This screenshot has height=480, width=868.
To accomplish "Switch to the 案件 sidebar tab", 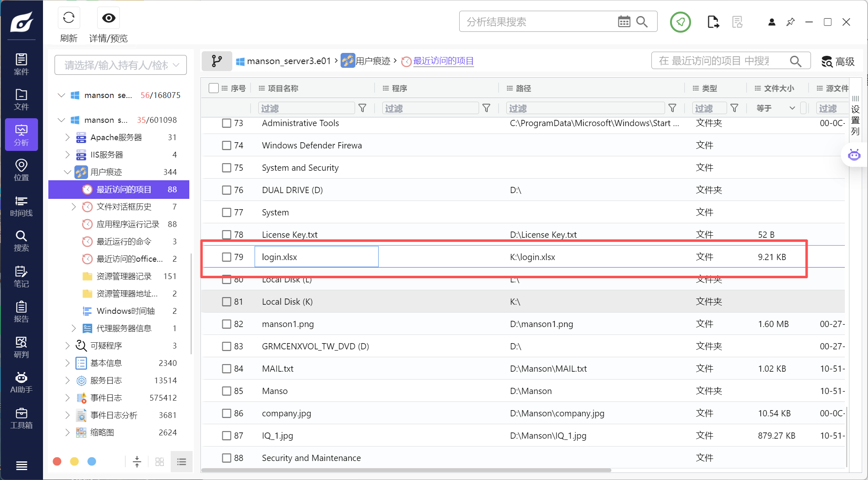I will (21, 64).
